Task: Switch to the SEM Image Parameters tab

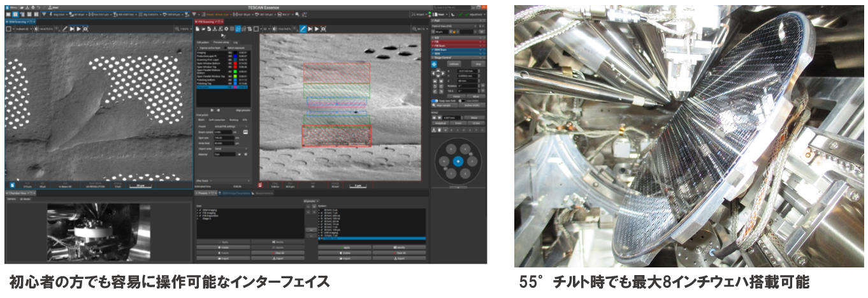Action: [235, 193]
